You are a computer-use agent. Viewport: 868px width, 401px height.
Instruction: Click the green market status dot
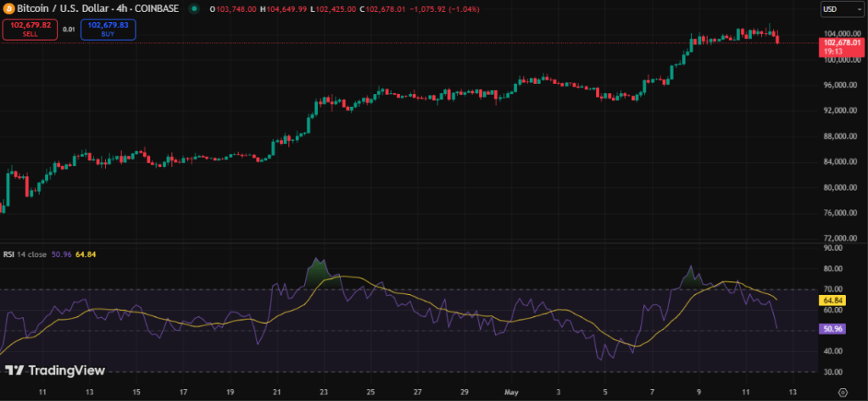pyautogui.click(x=193, y=9)
